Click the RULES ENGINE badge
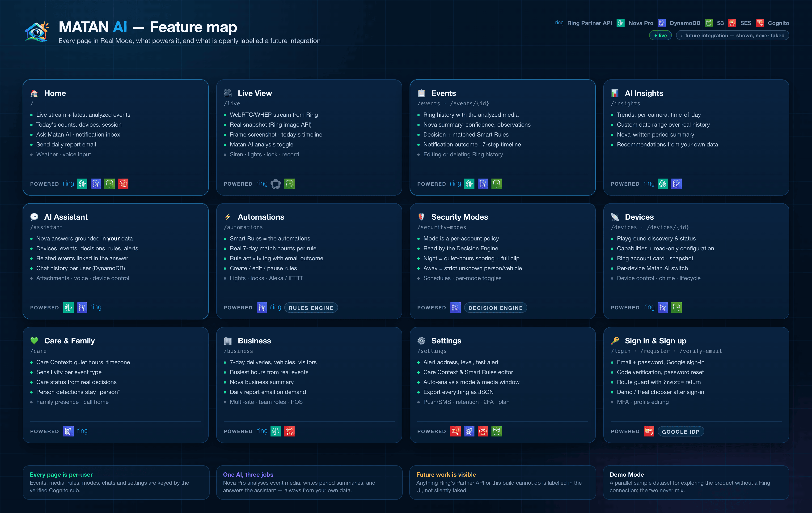 (x=311, y=308)
